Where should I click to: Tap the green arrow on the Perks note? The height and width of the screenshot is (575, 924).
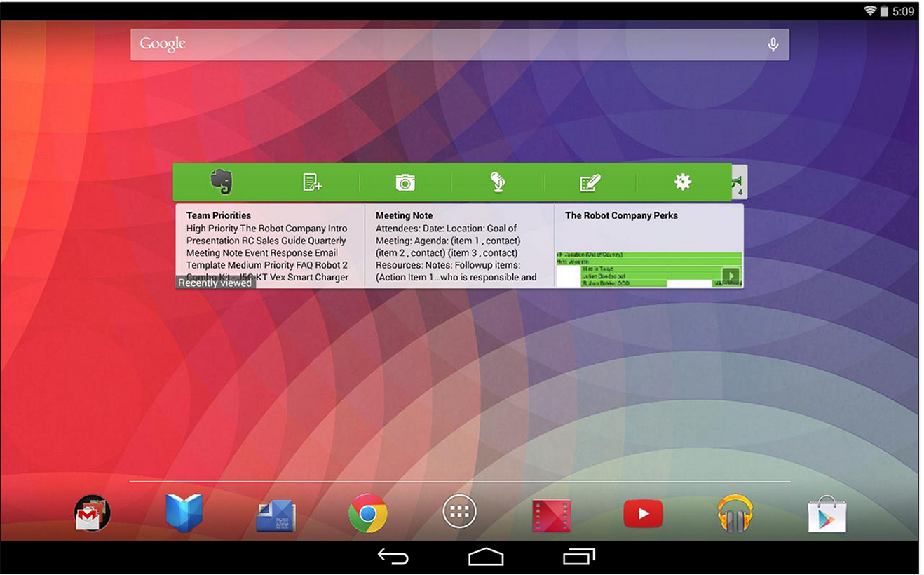tap(731, 276)
